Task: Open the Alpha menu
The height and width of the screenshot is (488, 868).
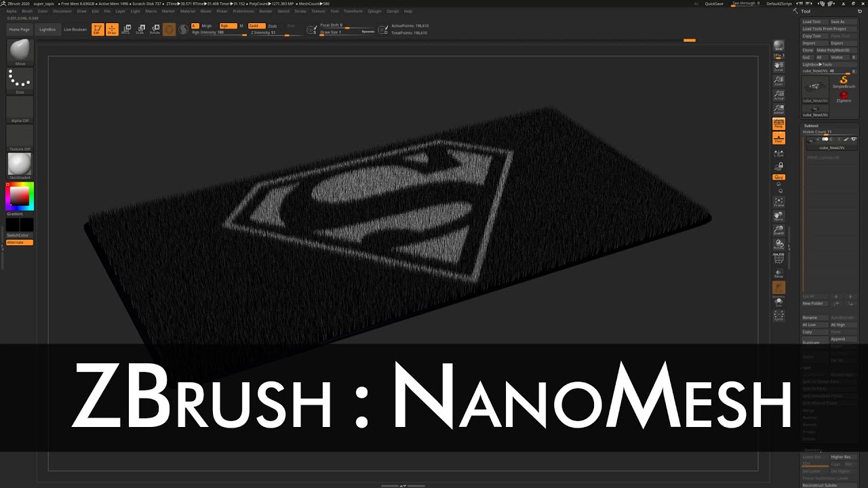Action: pos(12,11)
